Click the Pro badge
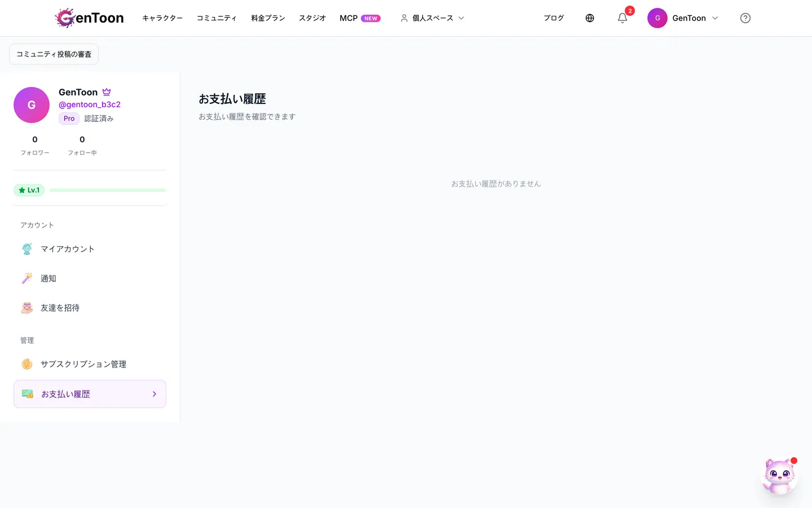This screenshot has height=508, width=812. tap(69, 119)
